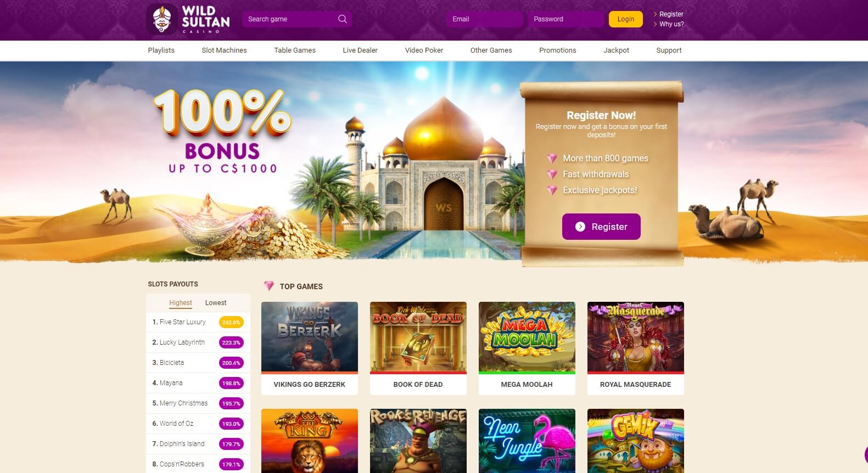Click the diamond bullet next to Exclusive jackpots
Viewport: 868px width, 473px height.
click(552, 190)
